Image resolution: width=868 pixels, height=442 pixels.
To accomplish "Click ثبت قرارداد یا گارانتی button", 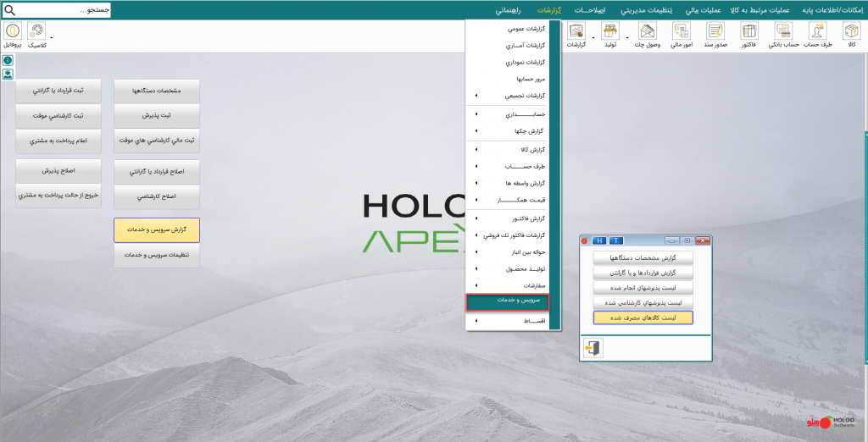I will point(58,91).
